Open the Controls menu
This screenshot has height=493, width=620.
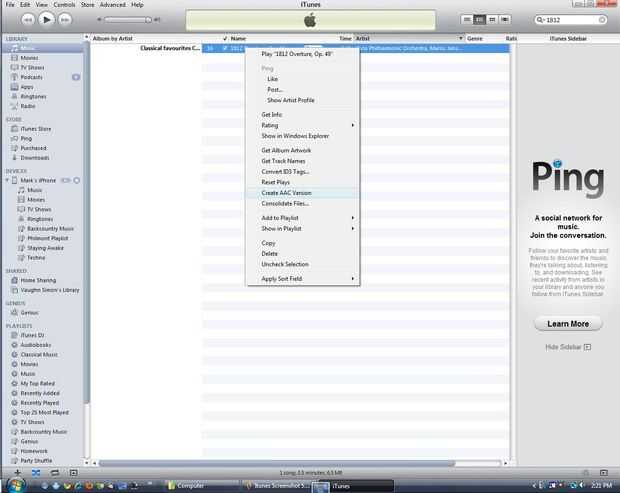[64, 5]
